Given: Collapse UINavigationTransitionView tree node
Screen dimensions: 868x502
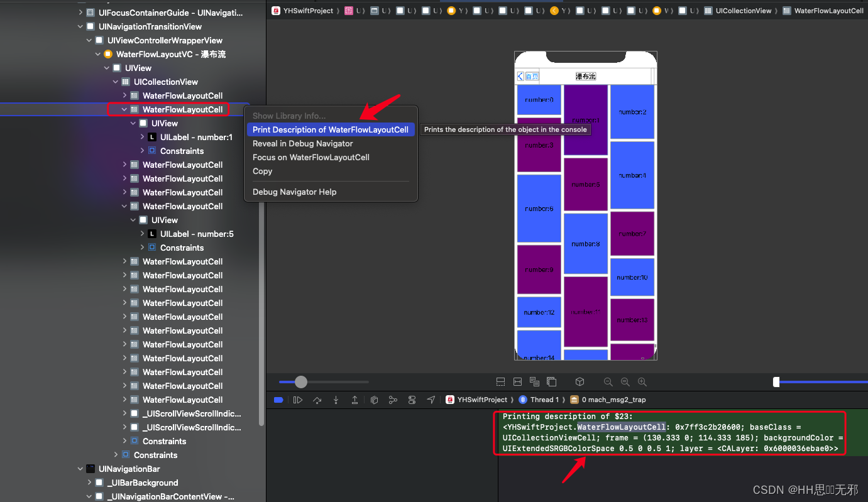Looking at the screenshot, I should click(x=80, y=26).
